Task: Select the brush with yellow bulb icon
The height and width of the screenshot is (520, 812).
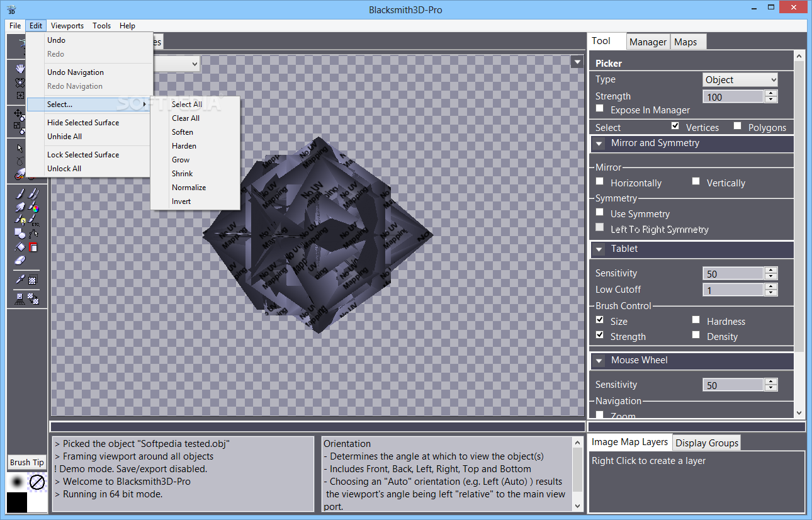Action: click(x=20, y=220)
